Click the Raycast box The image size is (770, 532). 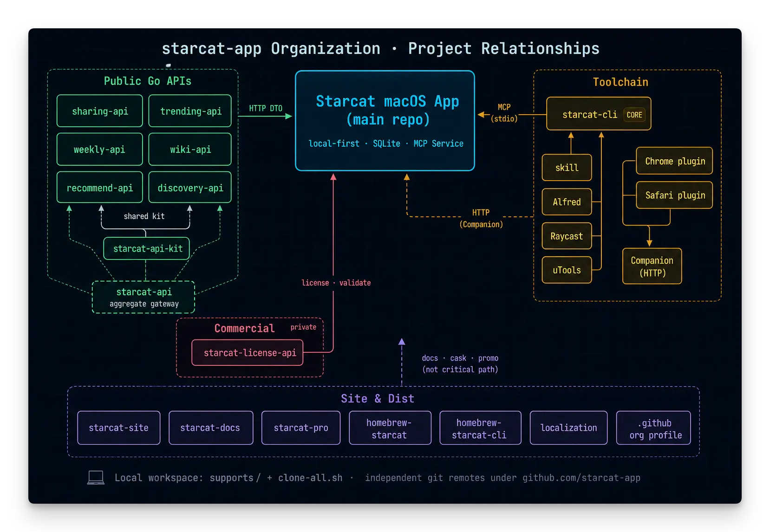point(567,236)
